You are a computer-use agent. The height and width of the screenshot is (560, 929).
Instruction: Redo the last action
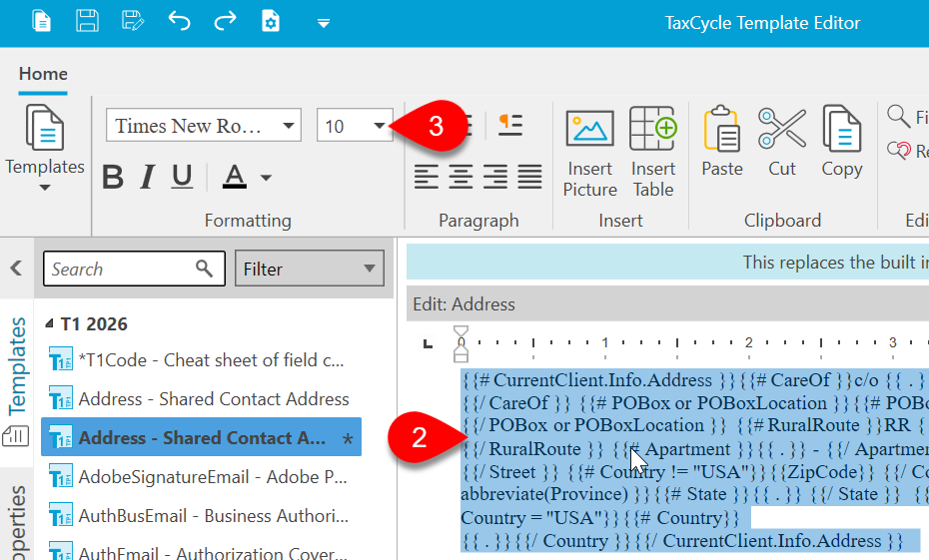click(225, 22)
